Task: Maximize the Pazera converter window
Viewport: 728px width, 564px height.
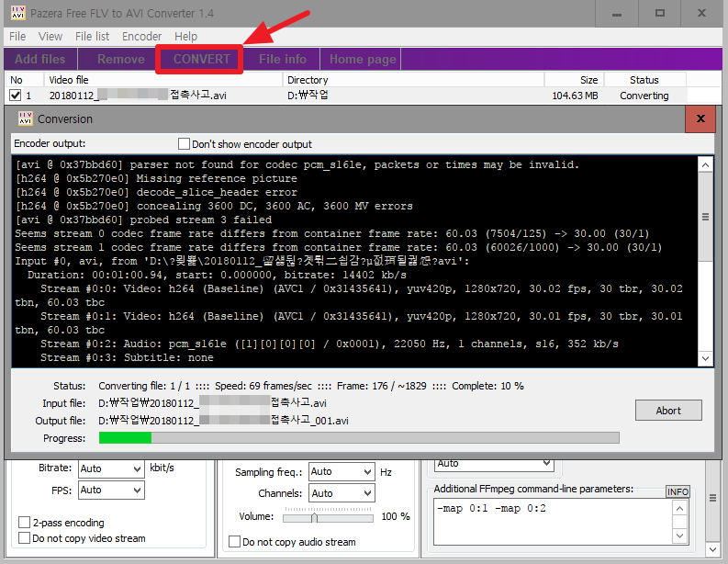Action: 660,14
